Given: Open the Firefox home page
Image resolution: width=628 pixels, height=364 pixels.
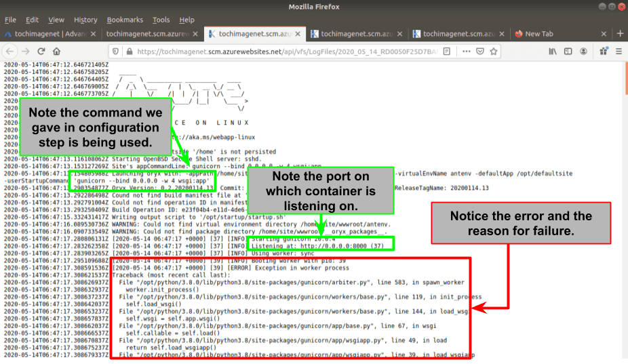Looking at the screenshot, I should point(56,52).
